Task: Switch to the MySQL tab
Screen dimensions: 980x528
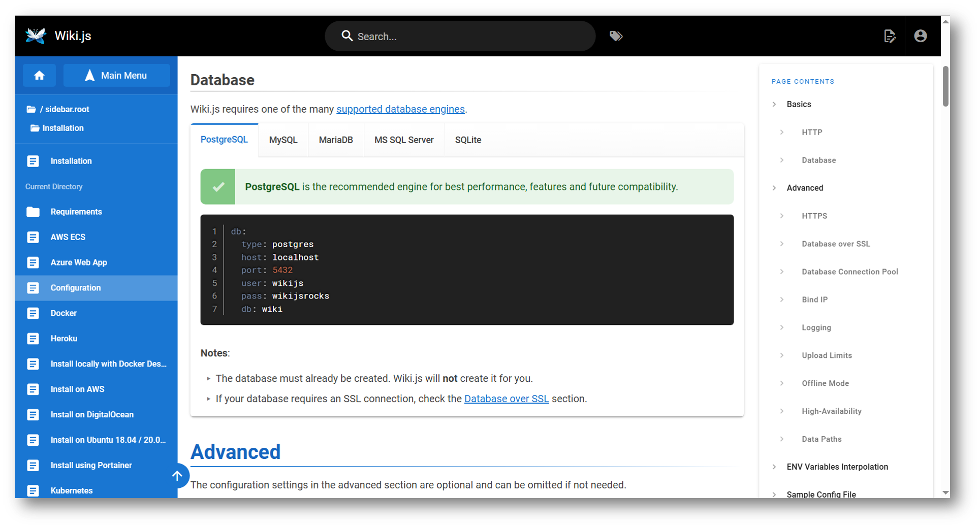Action: coord(283,140)
